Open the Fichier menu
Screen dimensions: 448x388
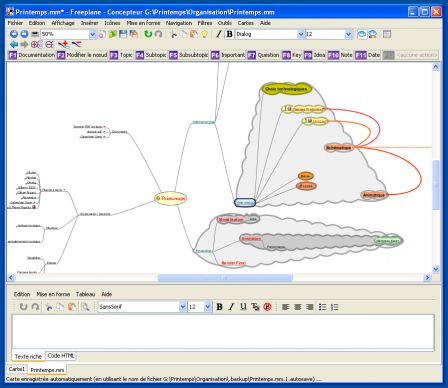click(x=15, y=23)
